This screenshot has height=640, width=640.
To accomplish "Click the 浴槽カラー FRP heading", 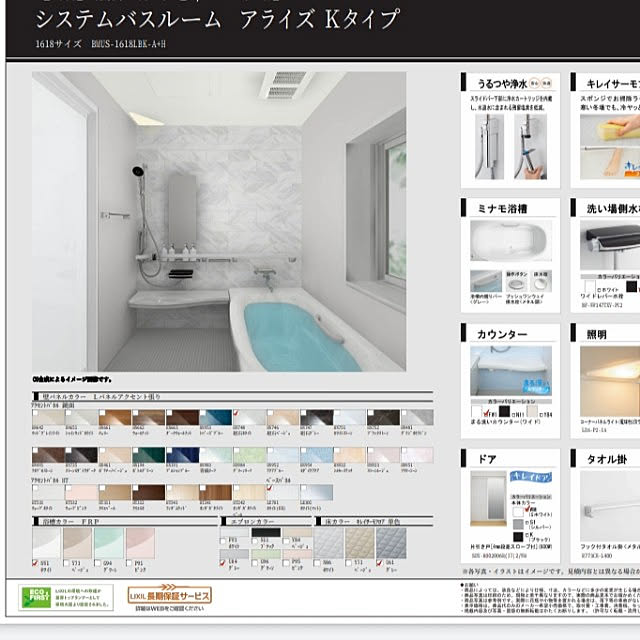I will (x=71, y=522).
